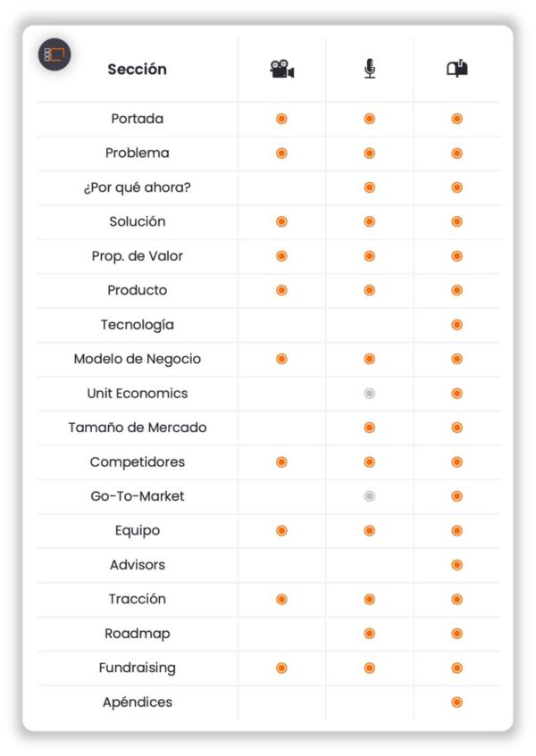
Task: Toggle the video camera dot for Competidores
Action: point(281,462)
